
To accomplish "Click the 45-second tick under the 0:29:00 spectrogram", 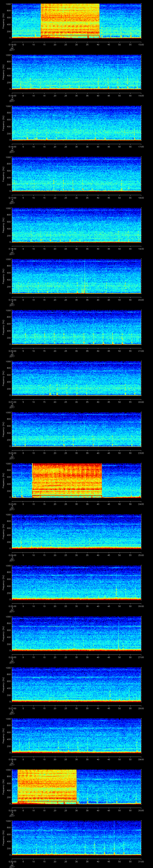I will click(109, 810).
